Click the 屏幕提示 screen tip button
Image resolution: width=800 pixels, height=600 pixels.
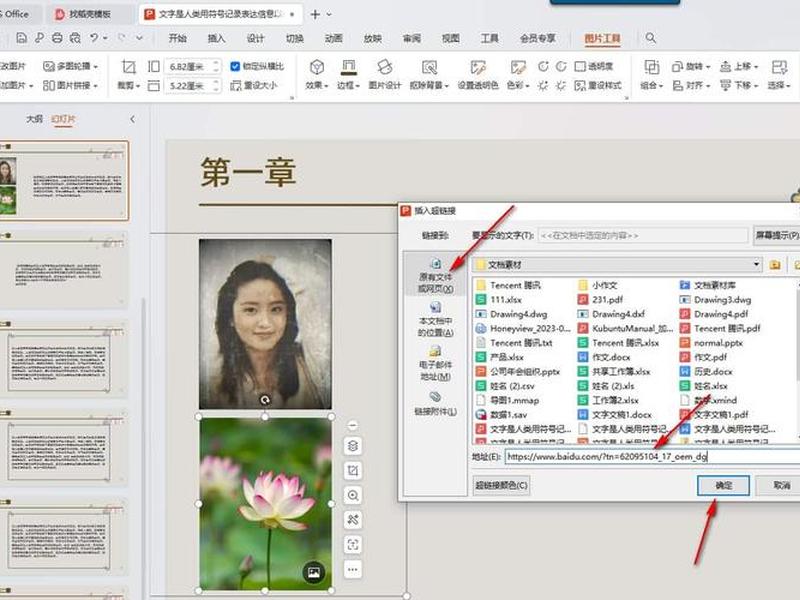[x=777, y=235]
